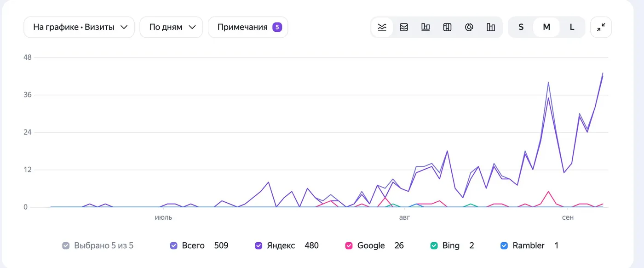This screenshot has width=644, height=268.
Task: Set chart size to M
Action: coord(546,27)
